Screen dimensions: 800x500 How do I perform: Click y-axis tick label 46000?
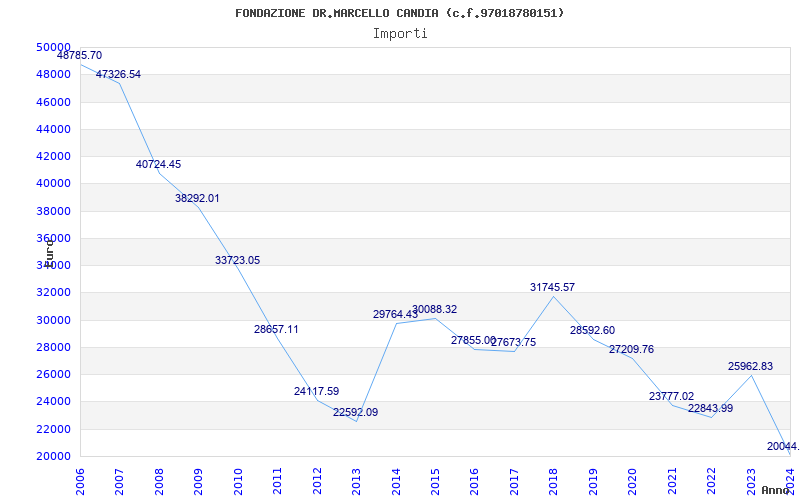click(53, 102)
